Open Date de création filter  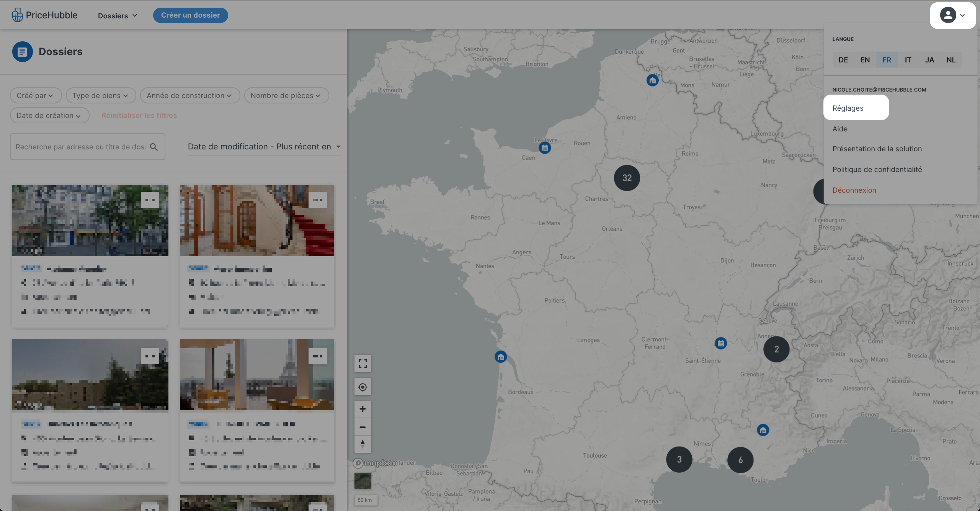tap(49, 115)
